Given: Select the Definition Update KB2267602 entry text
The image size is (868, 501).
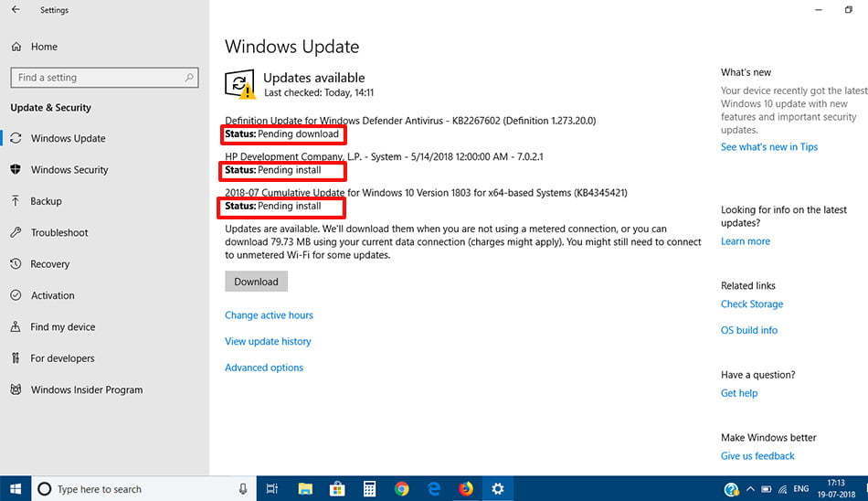Looking at the screenshot, I should (x=410, y=121).
